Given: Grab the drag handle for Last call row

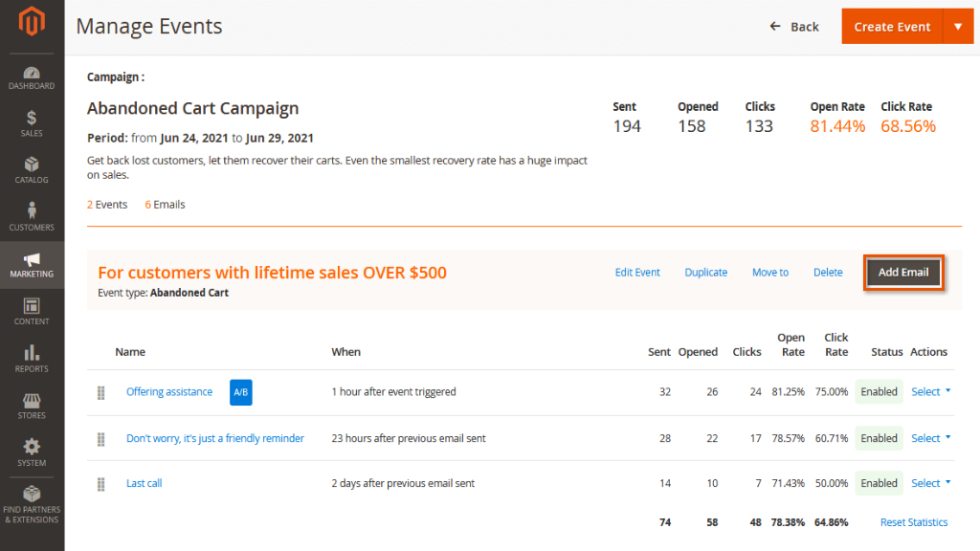Looking at the screenshot, I should [100, 484].
